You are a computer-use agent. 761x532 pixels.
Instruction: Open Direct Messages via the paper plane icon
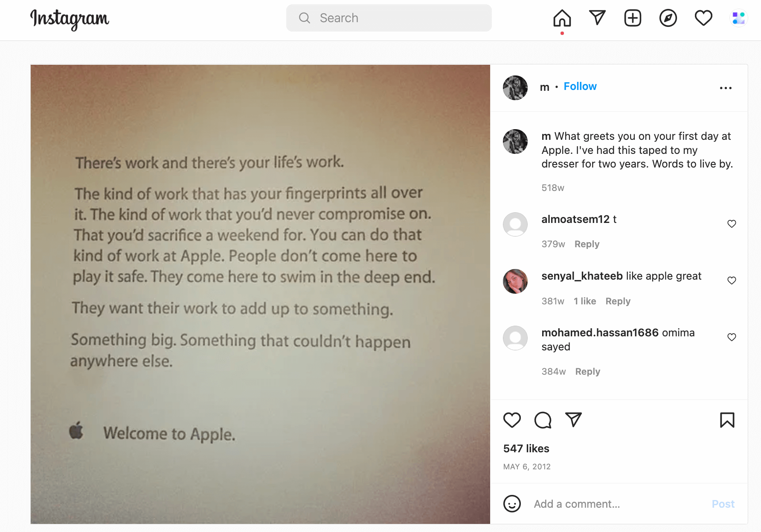[597, 18]
